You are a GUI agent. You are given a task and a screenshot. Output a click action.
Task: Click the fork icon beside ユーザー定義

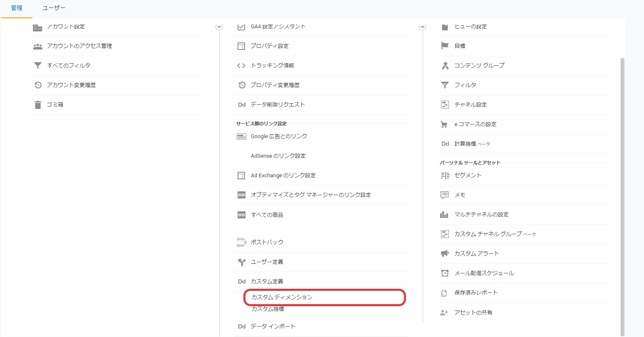[242, 262]
